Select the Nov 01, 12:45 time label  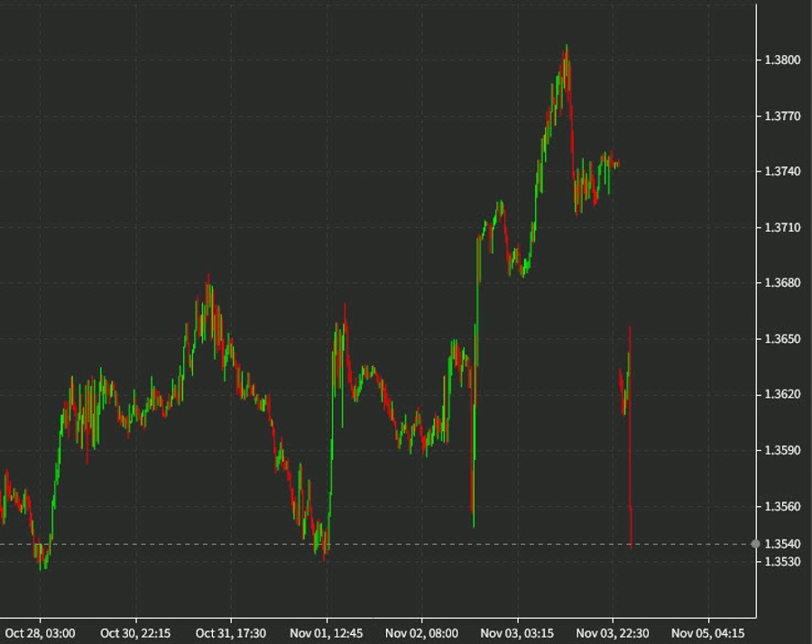click(x=326, y=633)
